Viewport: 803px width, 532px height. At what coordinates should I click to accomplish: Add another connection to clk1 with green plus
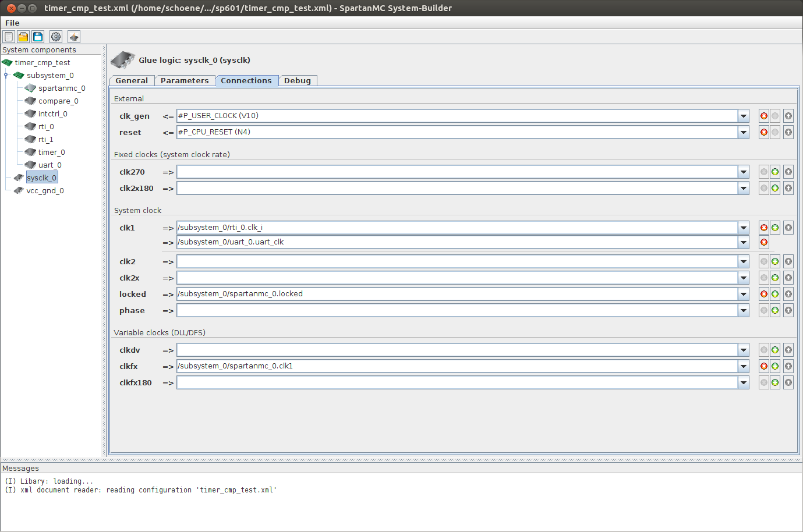click(x=775, y=228)
